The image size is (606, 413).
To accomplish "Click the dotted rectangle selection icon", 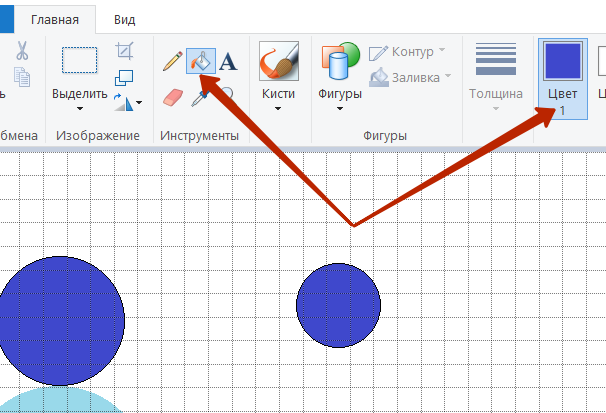I will (80, 60).
